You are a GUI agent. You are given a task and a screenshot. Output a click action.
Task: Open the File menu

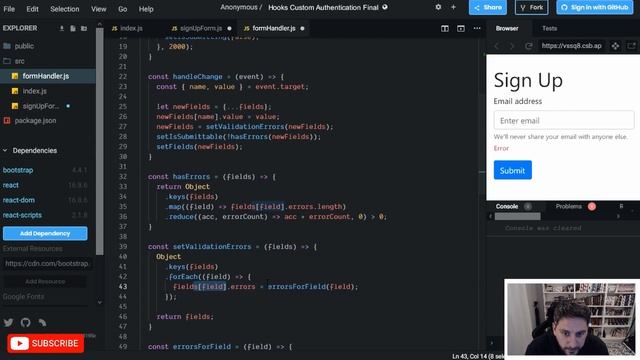pos(9,9)
